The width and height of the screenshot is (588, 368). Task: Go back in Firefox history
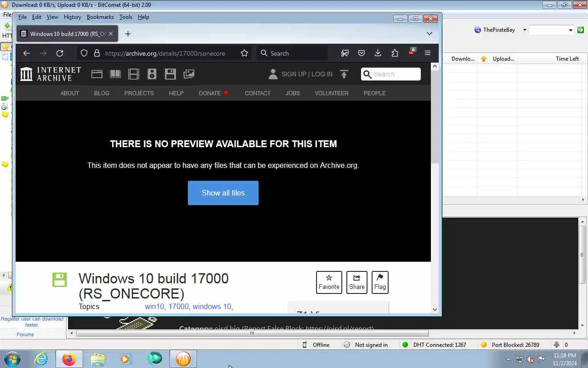pos(27,53)
